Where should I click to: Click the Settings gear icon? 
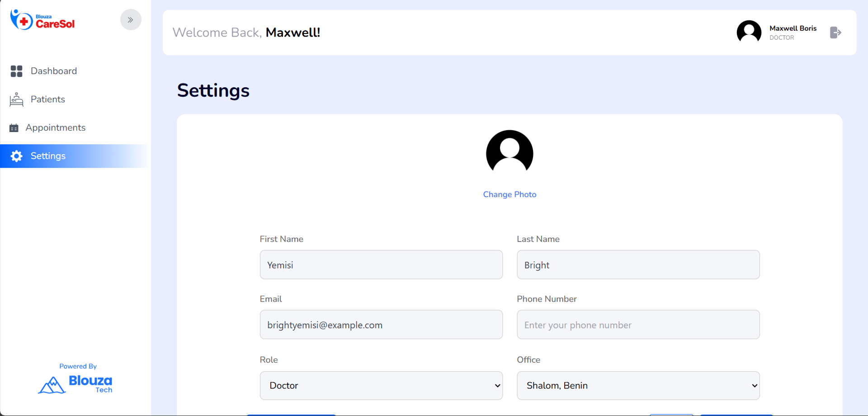pyautogui.click(x=17, y=156)
